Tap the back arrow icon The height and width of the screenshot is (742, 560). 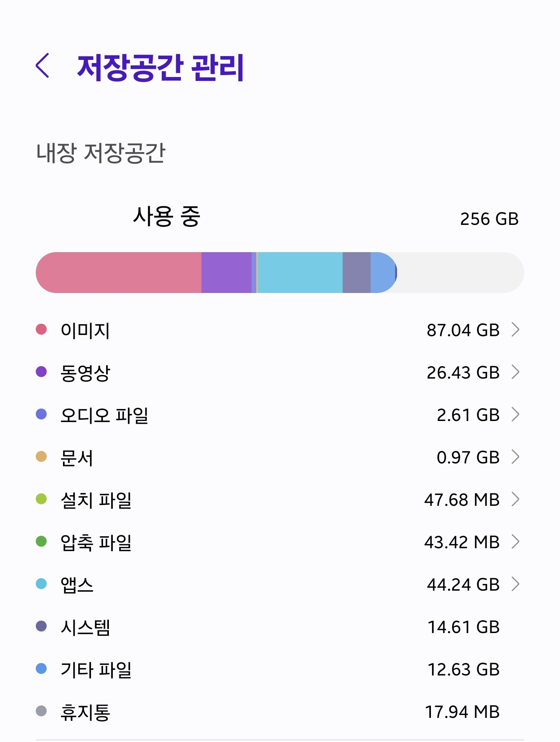42,66
